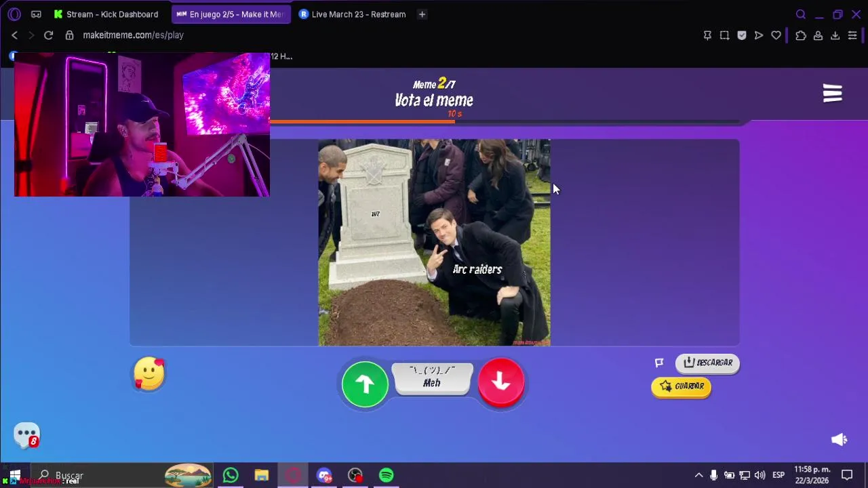Open the hamburger menu of the game
The width and height of the screenshot is (868, 488).
[832, 93]
